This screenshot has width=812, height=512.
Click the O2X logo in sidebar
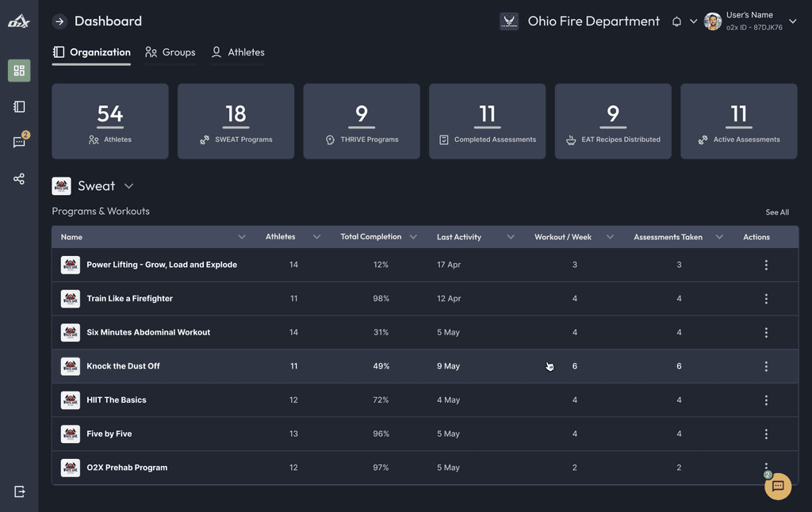pos(19,21)
